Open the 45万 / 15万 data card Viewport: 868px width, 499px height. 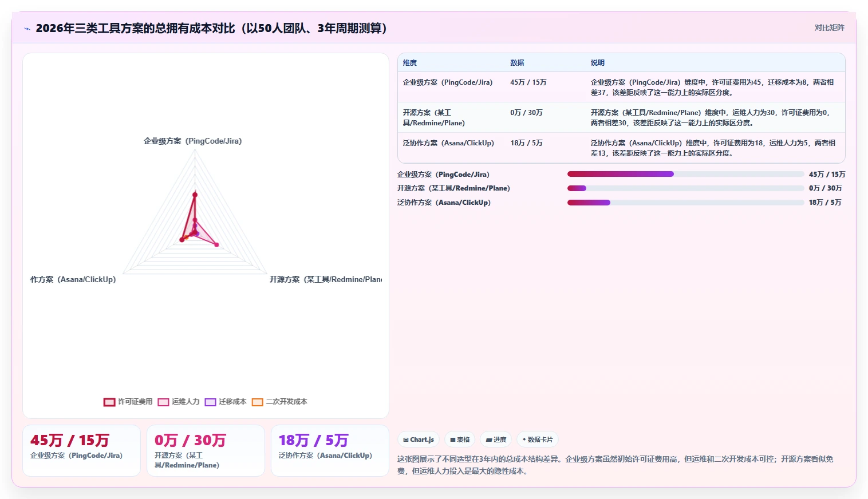pos(81,450)
